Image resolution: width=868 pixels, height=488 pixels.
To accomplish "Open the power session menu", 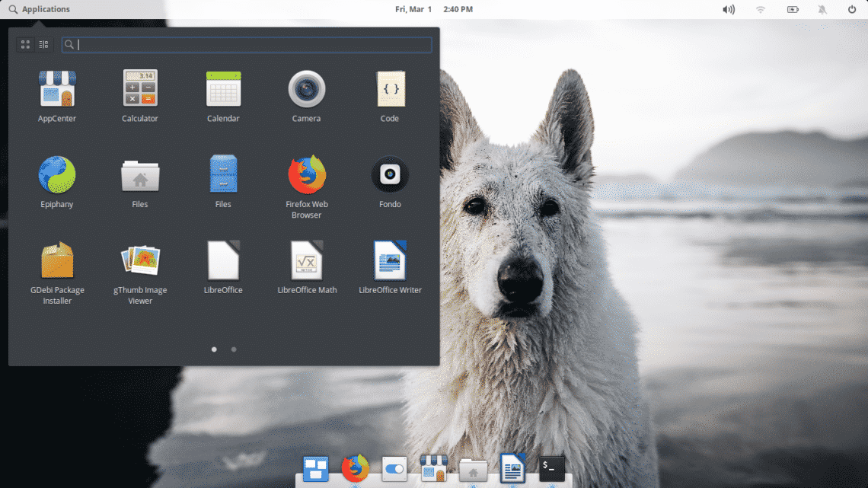I will (851, 9).
